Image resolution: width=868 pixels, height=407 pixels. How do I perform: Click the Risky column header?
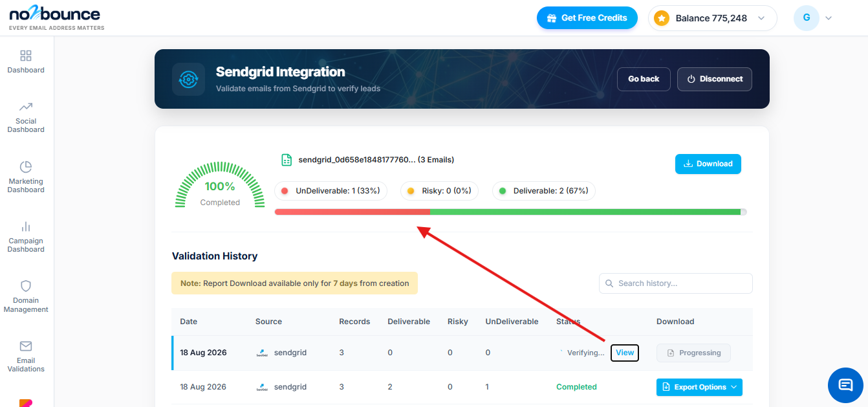458,322
